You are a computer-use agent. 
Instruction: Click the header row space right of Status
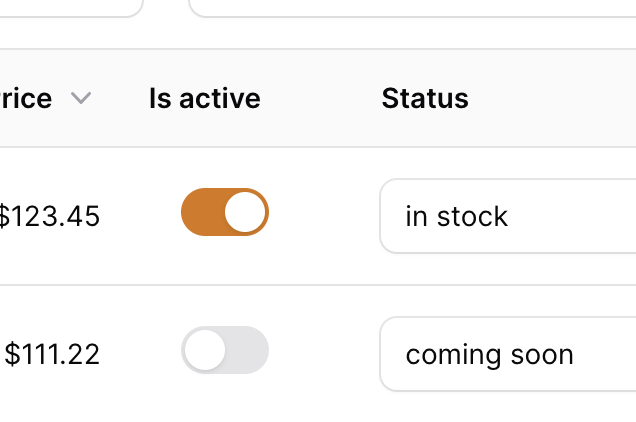coord(560,98)
